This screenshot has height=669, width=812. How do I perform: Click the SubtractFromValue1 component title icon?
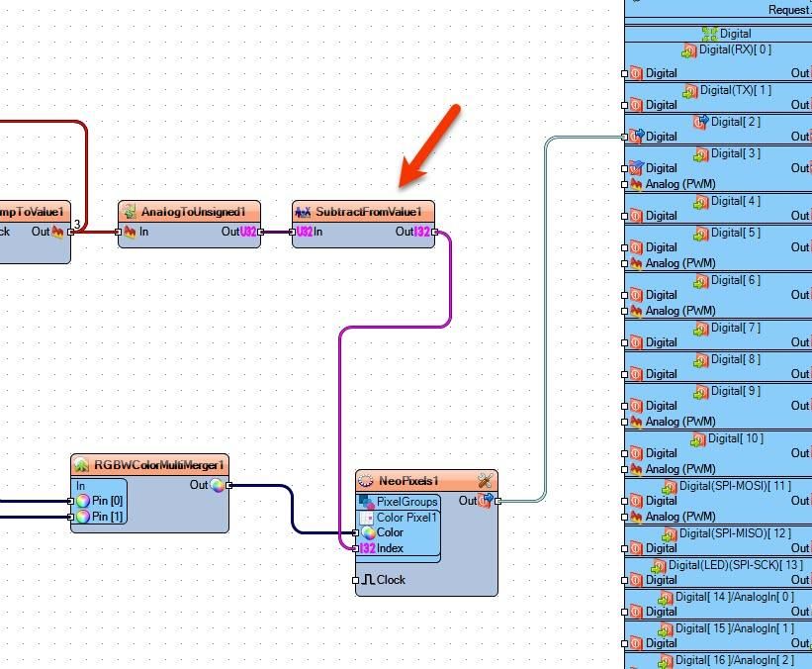[303, 212]
